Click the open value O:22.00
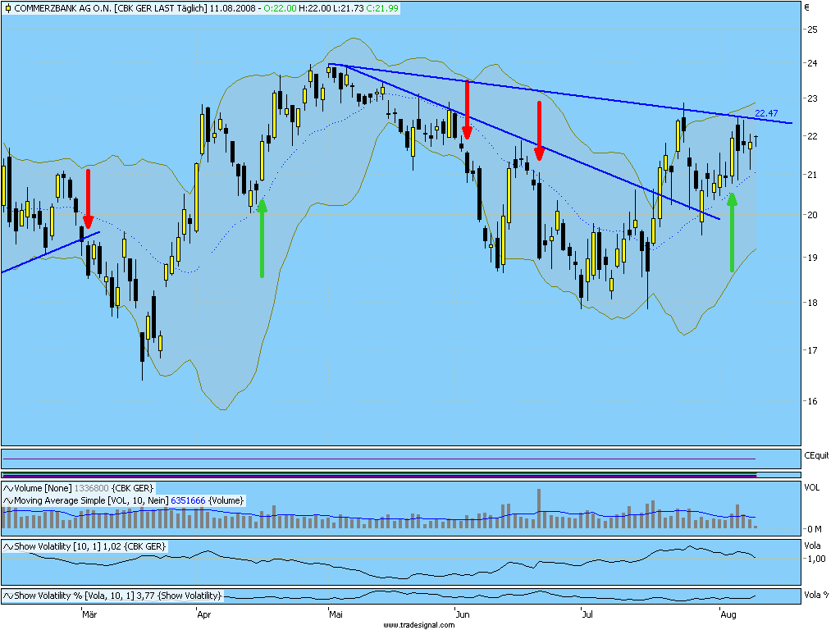 click(281, 8)
